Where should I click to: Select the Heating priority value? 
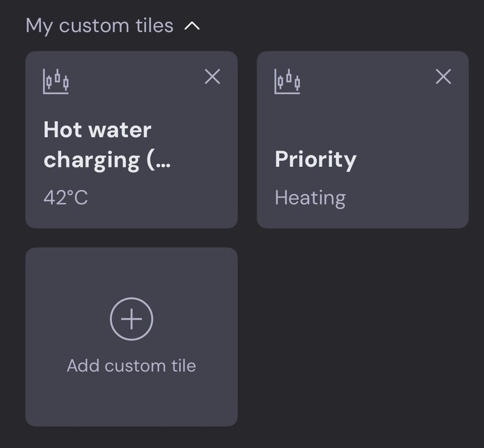[x=310, y=198]
